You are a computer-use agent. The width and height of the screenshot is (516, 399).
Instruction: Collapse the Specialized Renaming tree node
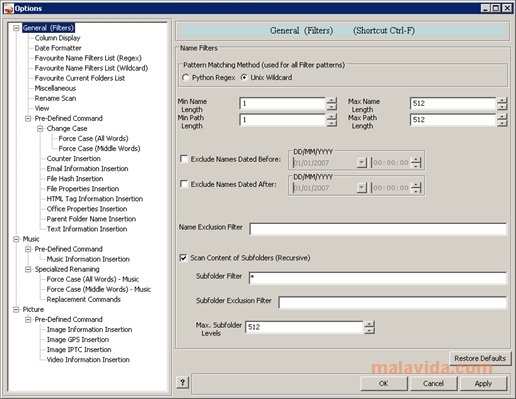click(28, 269)
